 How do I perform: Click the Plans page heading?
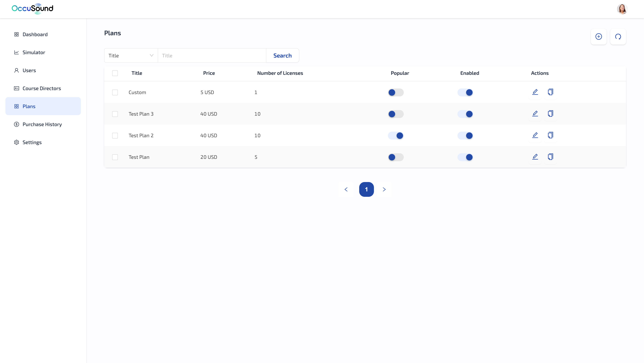(x=112, y=33)
